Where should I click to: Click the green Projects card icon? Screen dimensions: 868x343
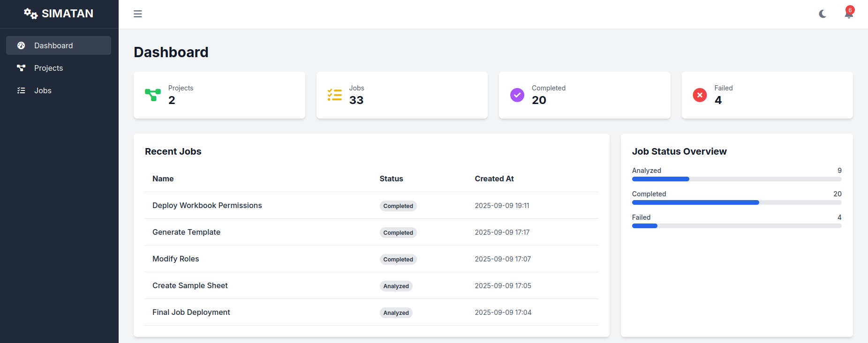pyautogui.click(x=153, y=95)
